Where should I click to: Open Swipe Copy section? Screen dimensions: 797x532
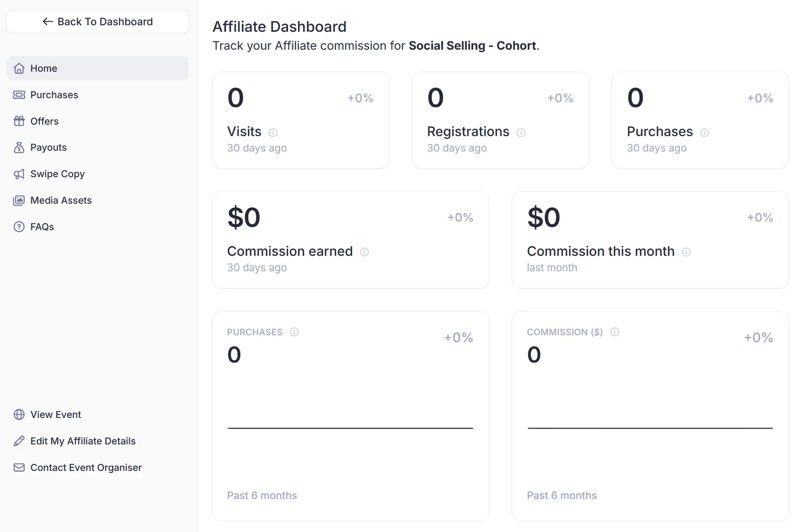point(98,174)
